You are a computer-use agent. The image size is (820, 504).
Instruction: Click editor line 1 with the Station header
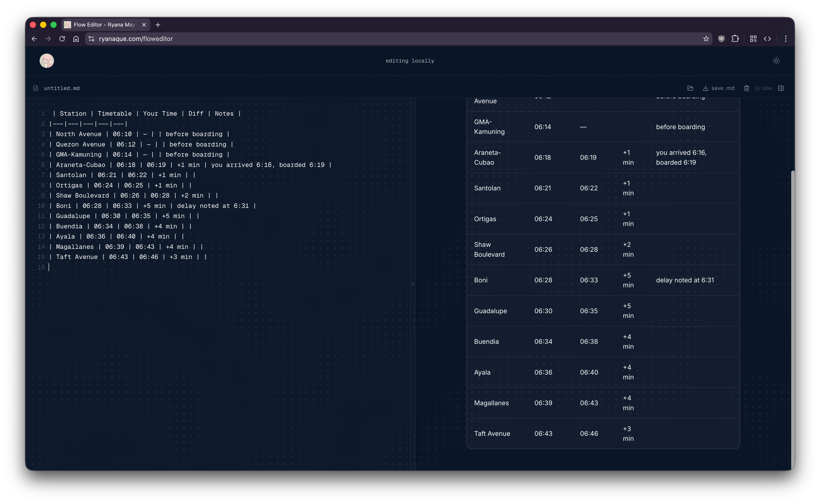tap(147, 114)
